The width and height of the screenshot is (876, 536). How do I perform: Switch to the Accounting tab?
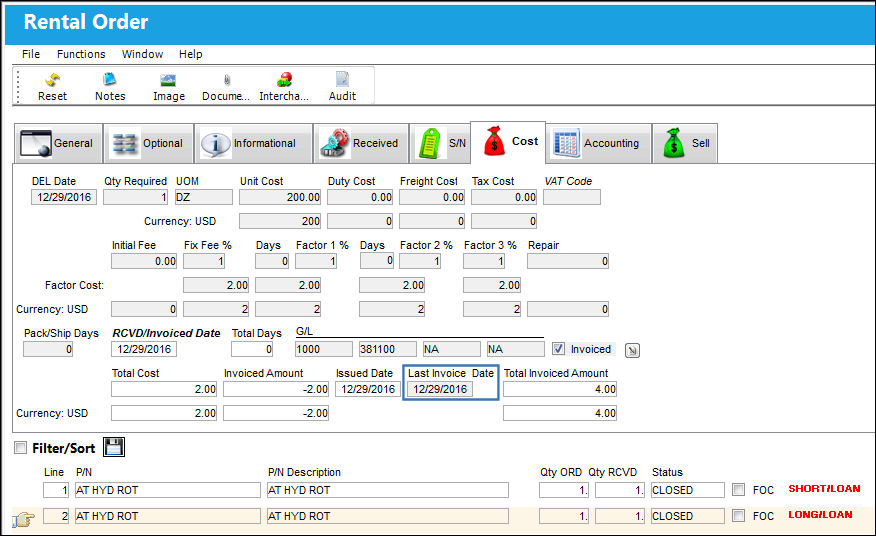(x=598, y=144)
